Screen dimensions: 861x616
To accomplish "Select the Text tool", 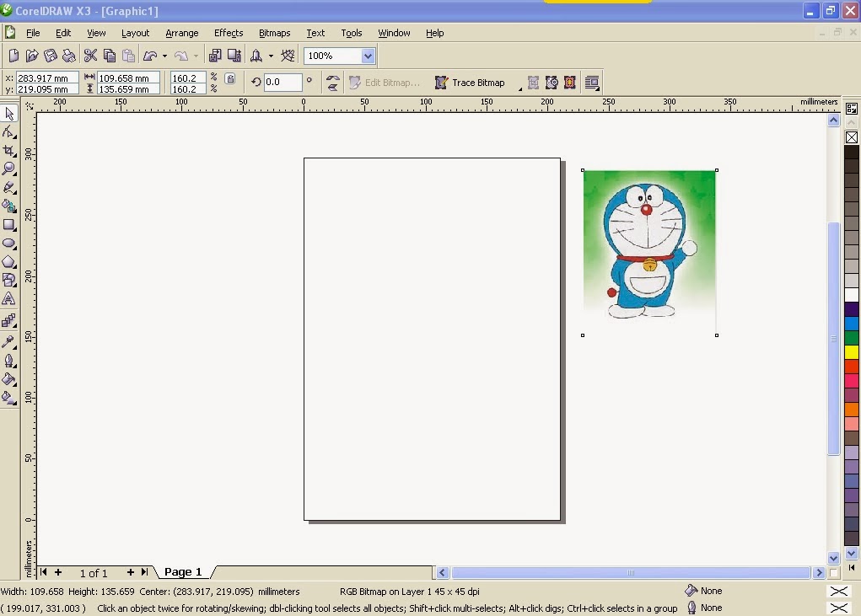I will point(9,299).
